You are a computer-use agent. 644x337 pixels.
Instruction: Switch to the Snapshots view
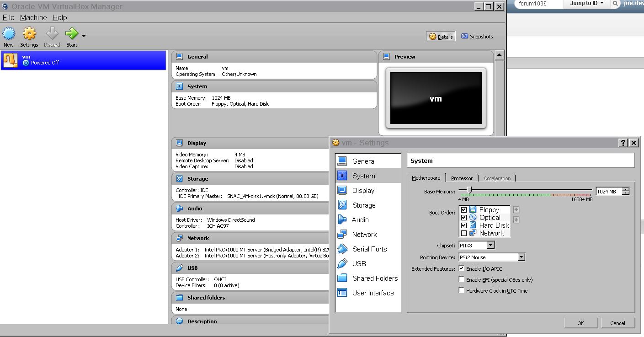pos(477,37)
